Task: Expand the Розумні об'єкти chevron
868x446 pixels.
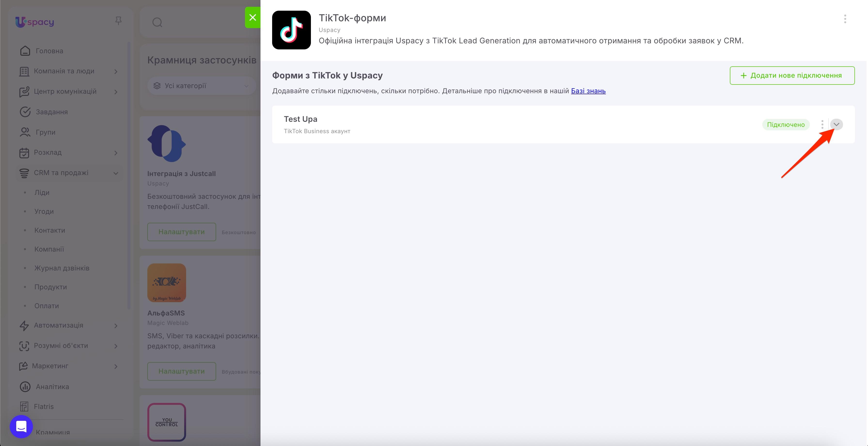Action: [x=116, y=346]
